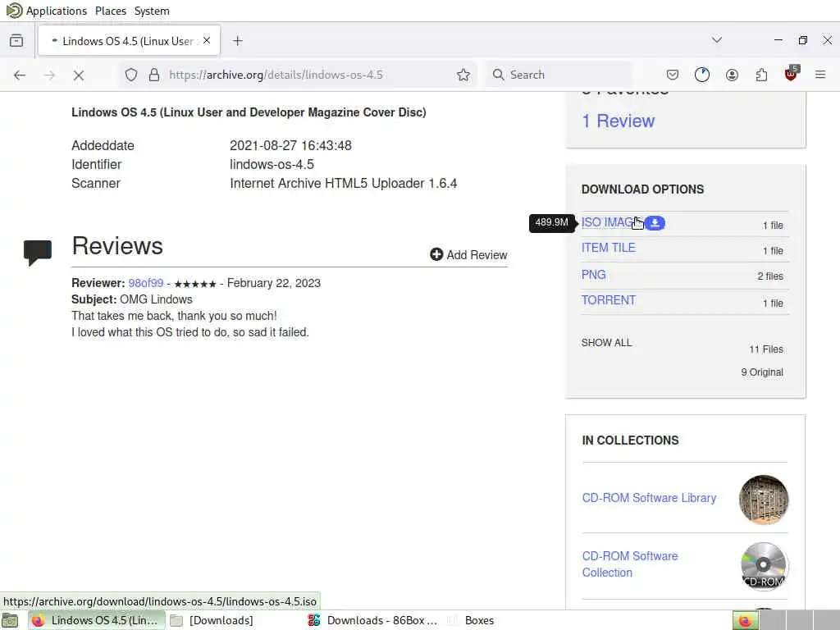Expand the list all tabs dropdown
This screenshot has height=630, width=840.
coord(717,40)
